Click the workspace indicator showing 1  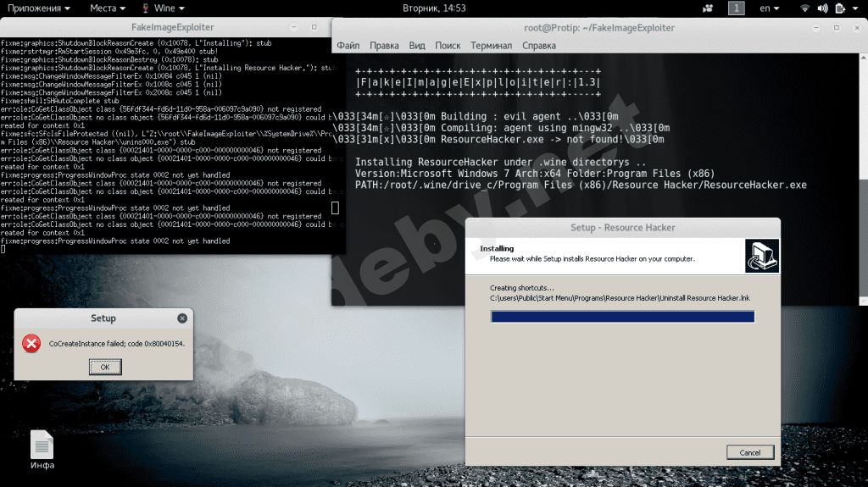737,8
